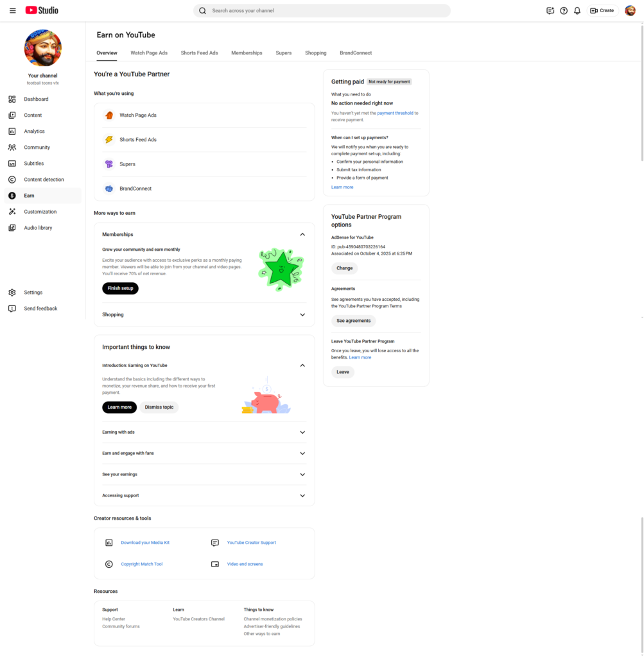Screen dimensions: 644x657
Task: Expand the See your earnings topic
Action: [302, 475]
